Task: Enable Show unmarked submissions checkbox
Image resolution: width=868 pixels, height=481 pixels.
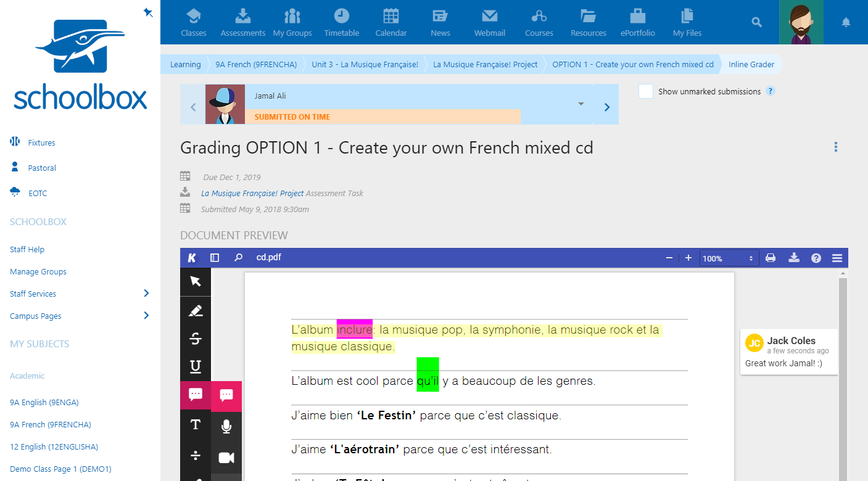Action: click(645, 91)
